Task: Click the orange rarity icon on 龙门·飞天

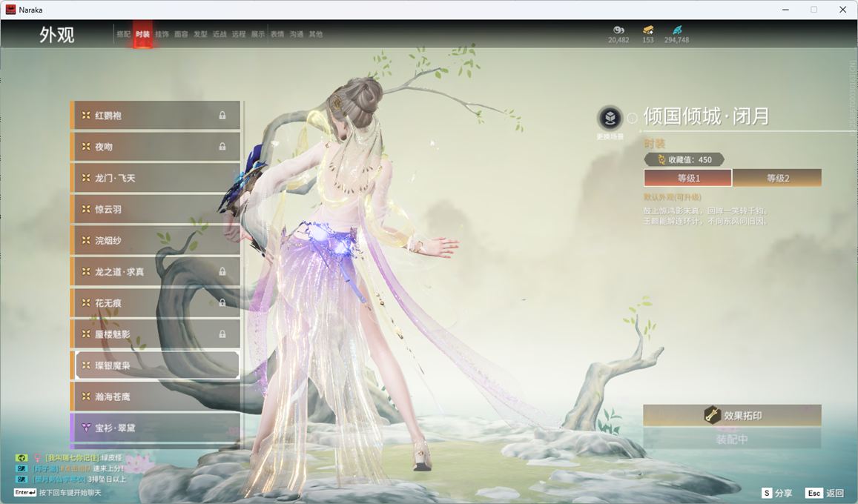Action: point(86,178)
